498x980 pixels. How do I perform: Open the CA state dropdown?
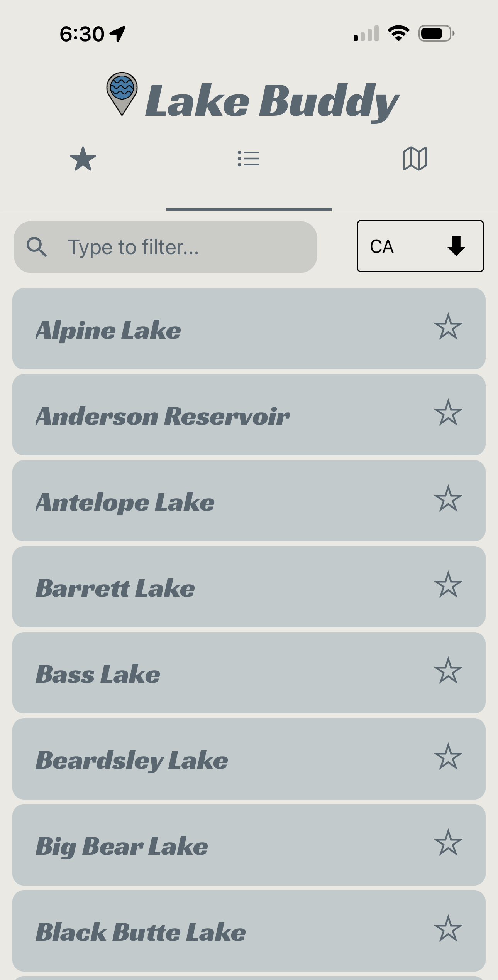[420, 246]
